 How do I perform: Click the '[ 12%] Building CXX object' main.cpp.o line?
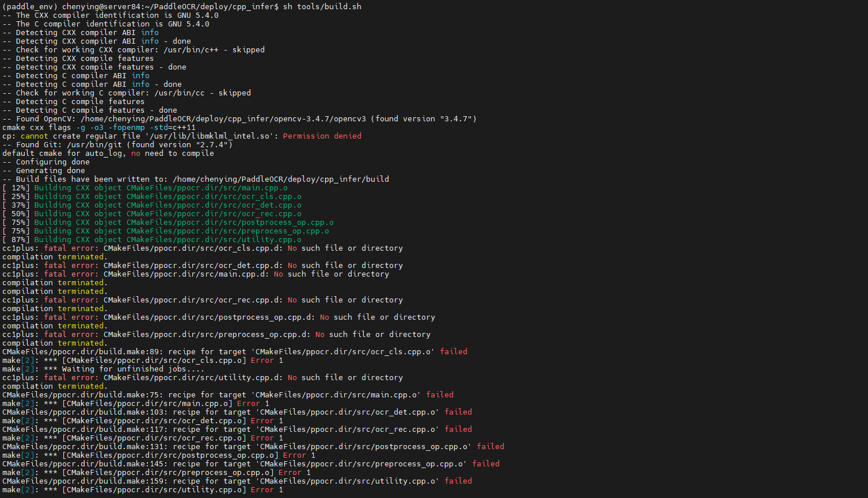coord(145,187)
